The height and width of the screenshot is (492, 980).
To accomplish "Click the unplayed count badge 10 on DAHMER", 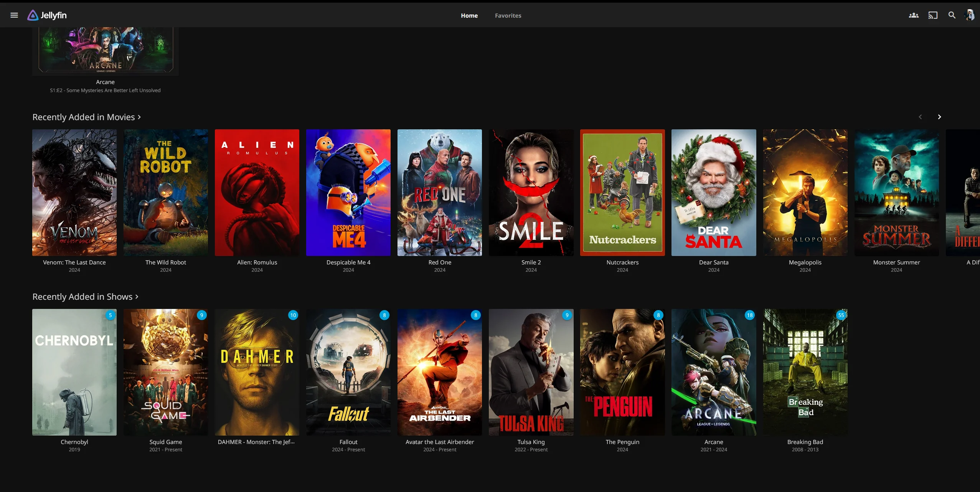I will click(293, 315).
